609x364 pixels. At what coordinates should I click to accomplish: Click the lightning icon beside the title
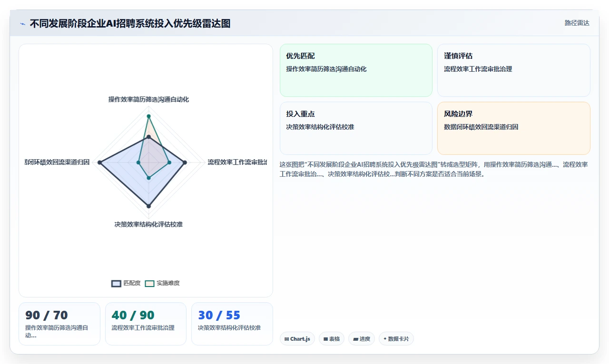(x=23, y=24)
